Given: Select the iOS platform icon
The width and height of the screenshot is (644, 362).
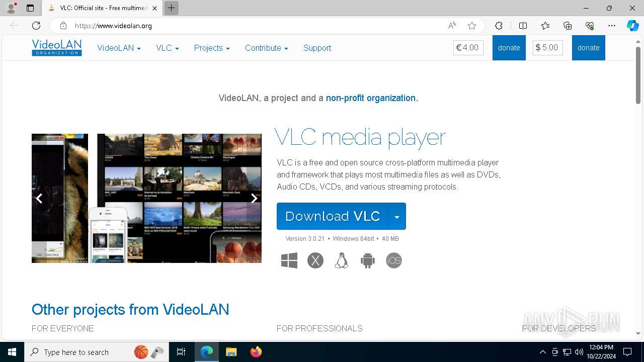Looking at the screenshot, I should click(x=394, y=260).
